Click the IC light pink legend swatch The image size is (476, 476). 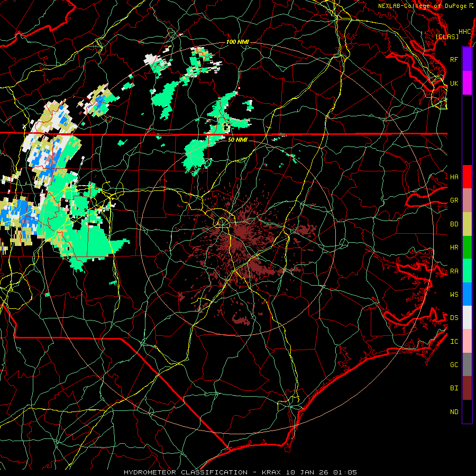[x=467, y=341]
